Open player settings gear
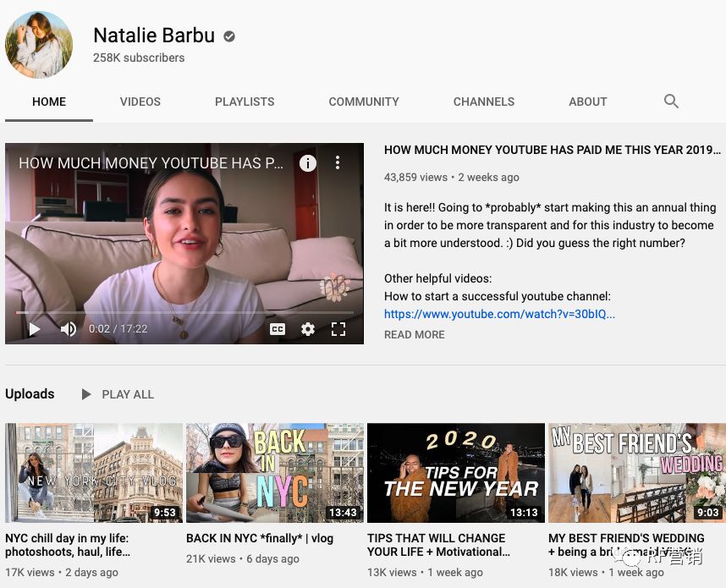 tap(308, 329)
